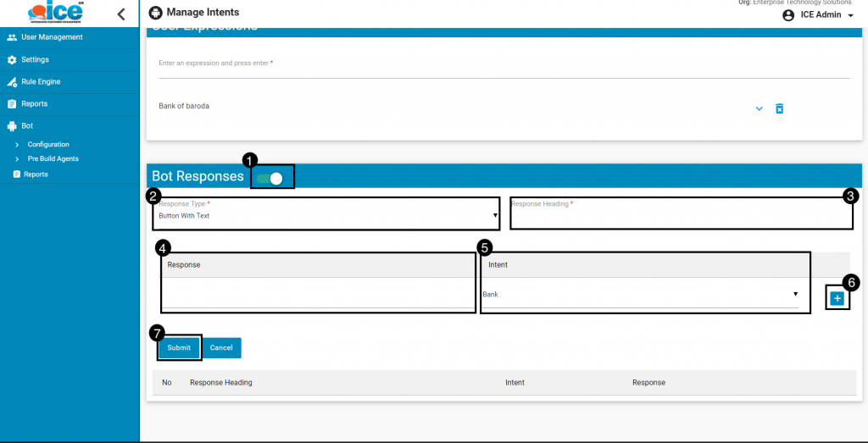Click the ICE Admin profile avatar icon
The width and height of the screenshot is (868, 443).
[788, 15]
